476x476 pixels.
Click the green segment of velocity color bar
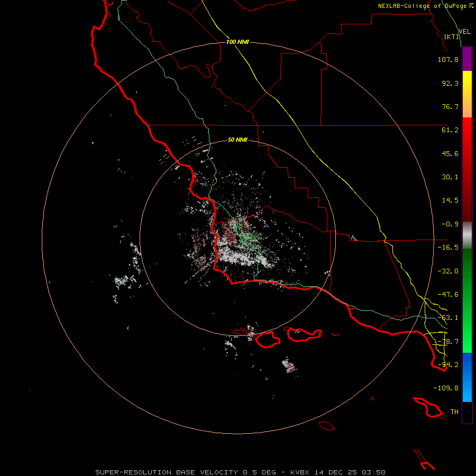pyautogui.click(x=467, y=300)
